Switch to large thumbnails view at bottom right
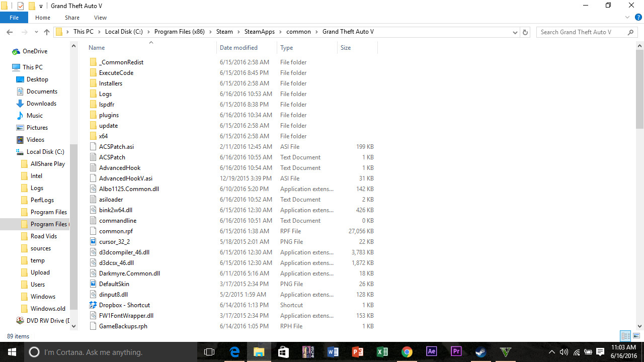Screen dimensions: 644x362 click(636, 336)
